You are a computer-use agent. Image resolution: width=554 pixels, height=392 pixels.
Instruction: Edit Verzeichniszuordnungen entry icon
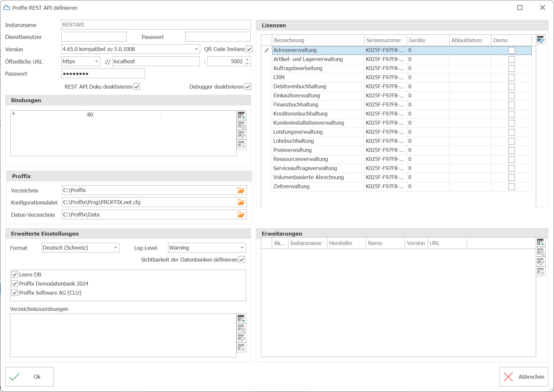point(241,338)
